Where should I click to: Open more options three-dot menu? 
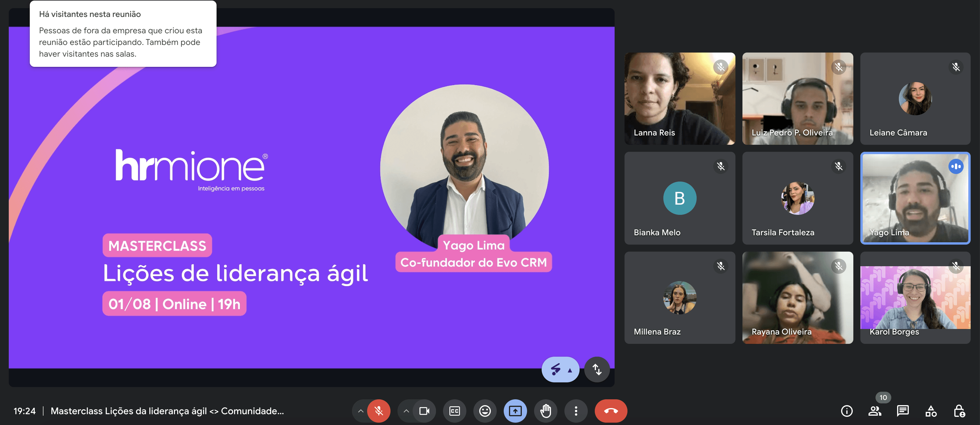[x=576, y=411]
